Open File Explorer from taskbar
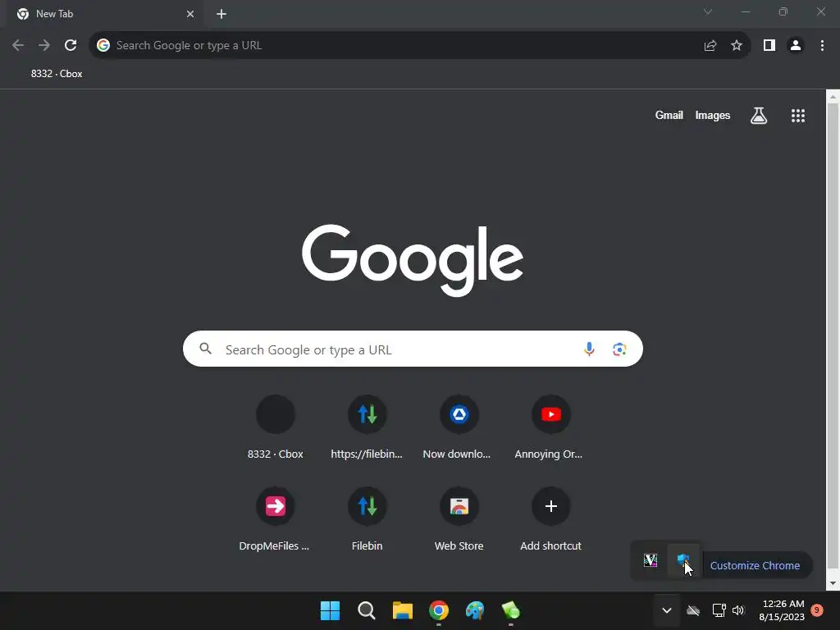Screen dimensions: 840x630 (402, 610)
